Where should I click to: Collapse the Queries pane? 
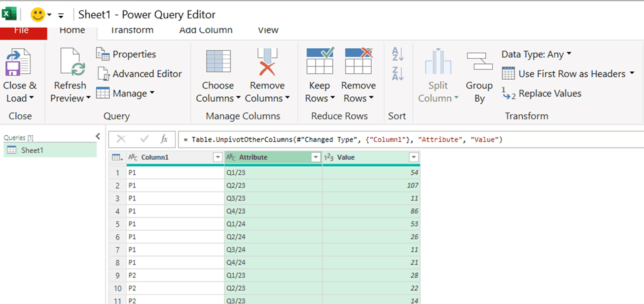[x=98, y=137]
